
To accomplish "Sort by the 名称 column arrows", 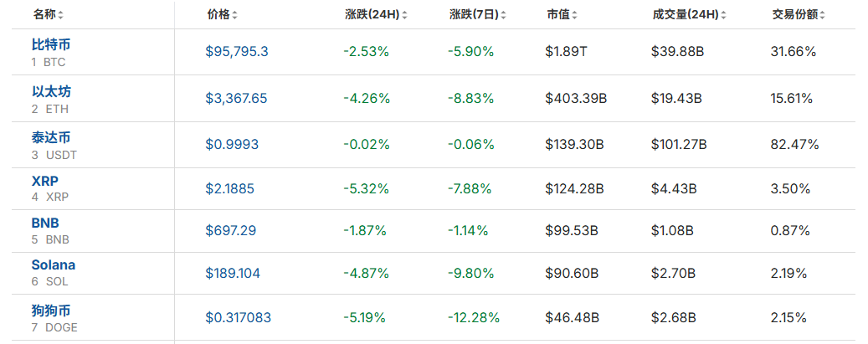I will click(x=61, y=15).
